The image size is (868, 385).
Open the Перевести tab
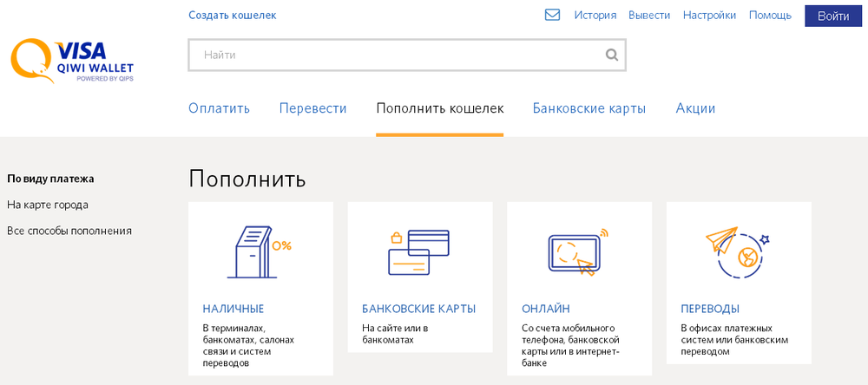click(312, 108)
